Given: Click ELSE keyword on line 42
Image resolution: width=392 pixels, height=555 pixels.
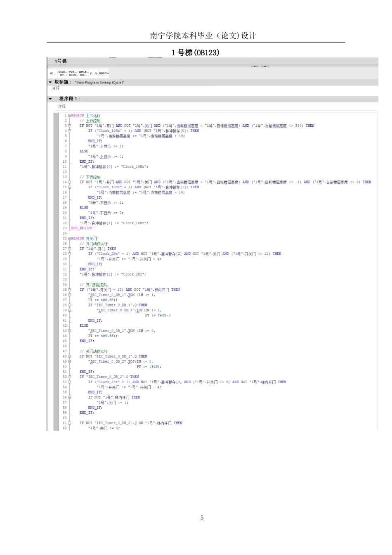Looking at the screenshot, I should [84, 326].
